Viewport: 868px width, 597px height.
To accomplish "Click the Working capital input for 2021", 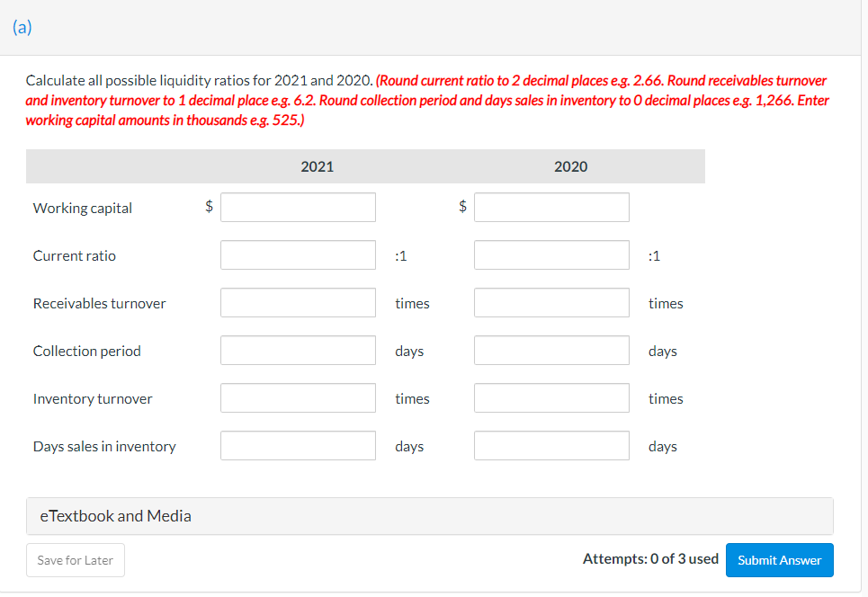I will pos(298,207).
